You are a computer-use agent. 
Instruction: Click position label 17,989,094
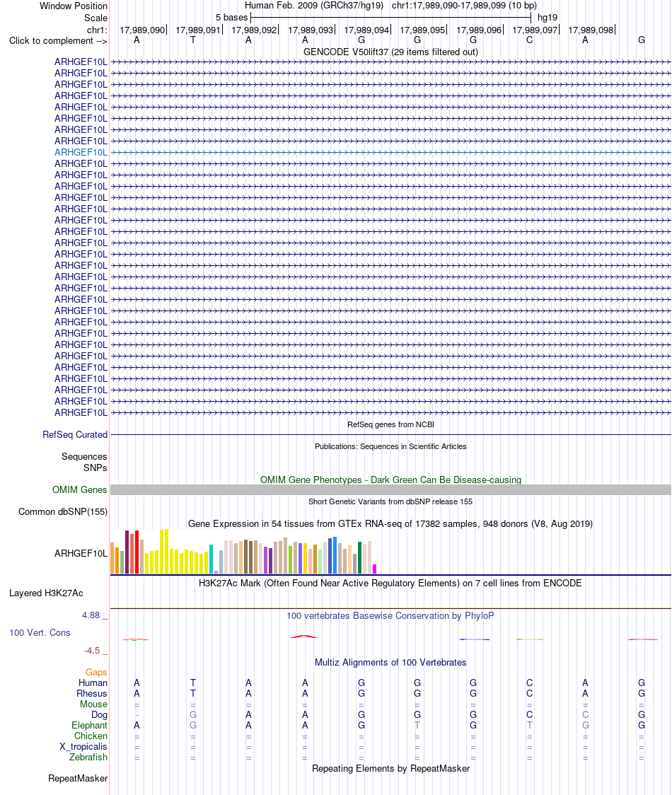[x=366, y=30]
